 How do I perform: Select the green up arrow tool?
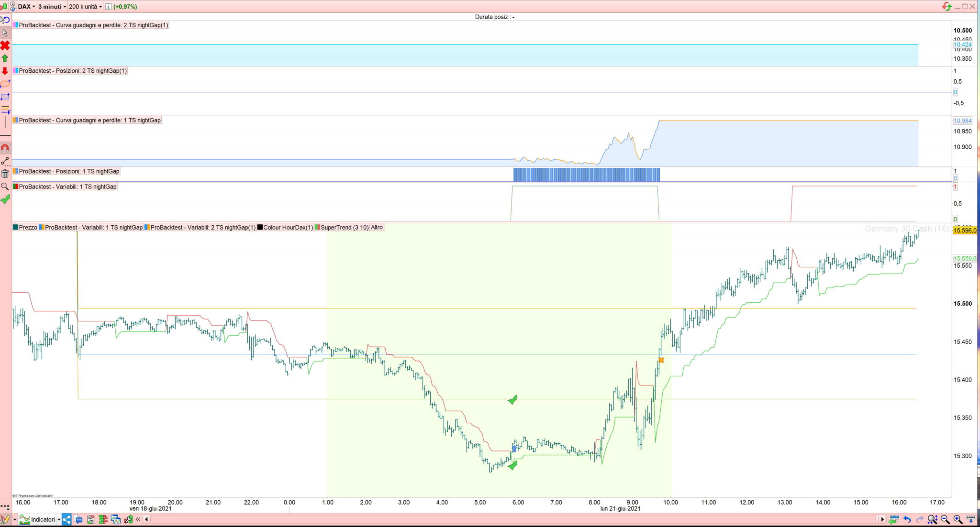pos(5,58)
